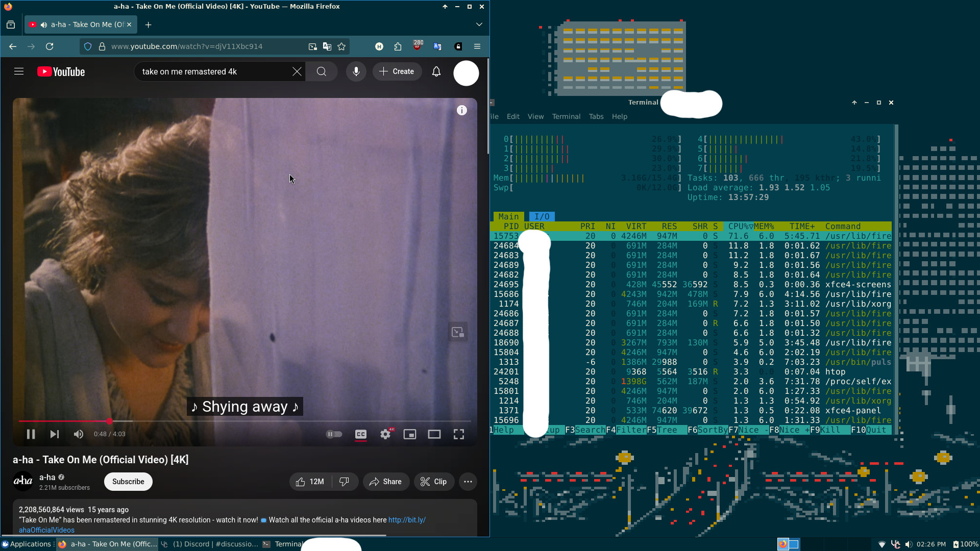Click htop F9 Kill button
980x551 pixels.
830,430
